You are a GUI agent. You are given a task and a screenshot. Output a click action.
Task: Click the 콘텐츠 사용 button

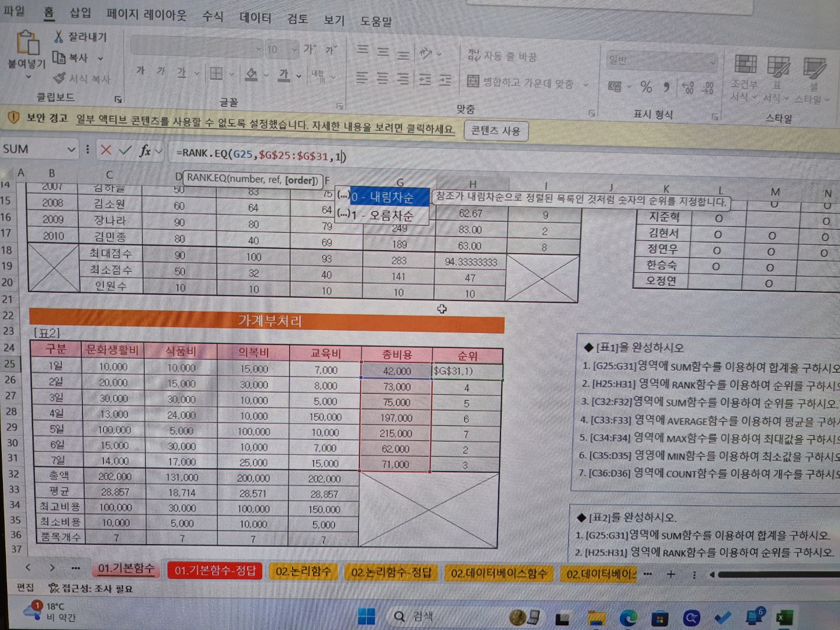coord(496,131)
